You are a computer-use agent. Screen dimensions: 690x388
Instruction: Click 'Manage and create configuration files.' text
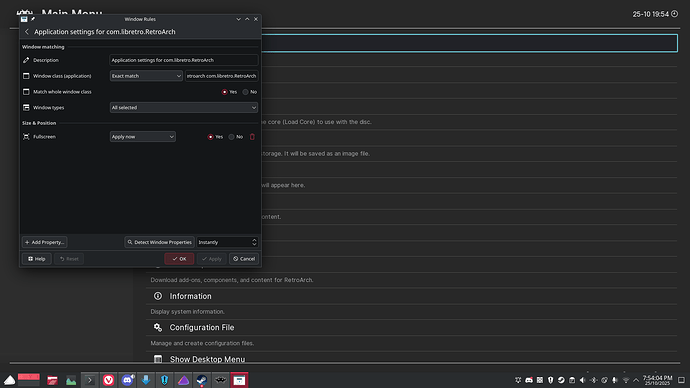[x=202, y=343]
